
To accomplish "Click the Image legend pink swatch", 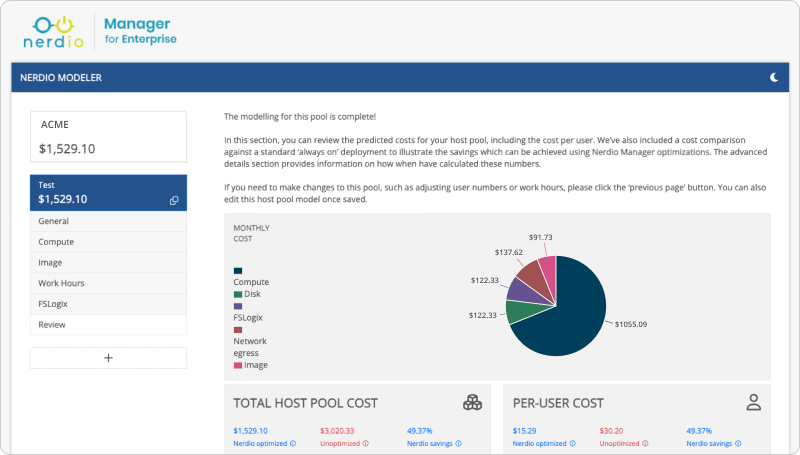I will click(238, 365).
